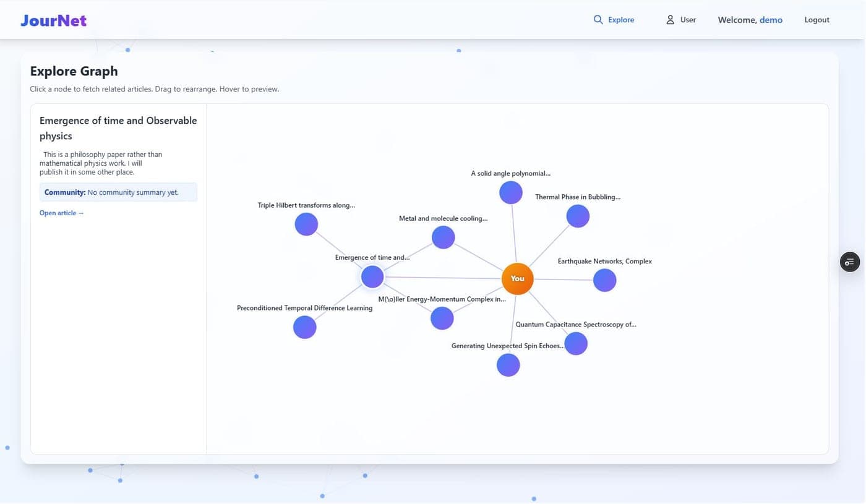
Task: Click the 'Generating Unexpected Spin Echoes' node
Action: 508,365
